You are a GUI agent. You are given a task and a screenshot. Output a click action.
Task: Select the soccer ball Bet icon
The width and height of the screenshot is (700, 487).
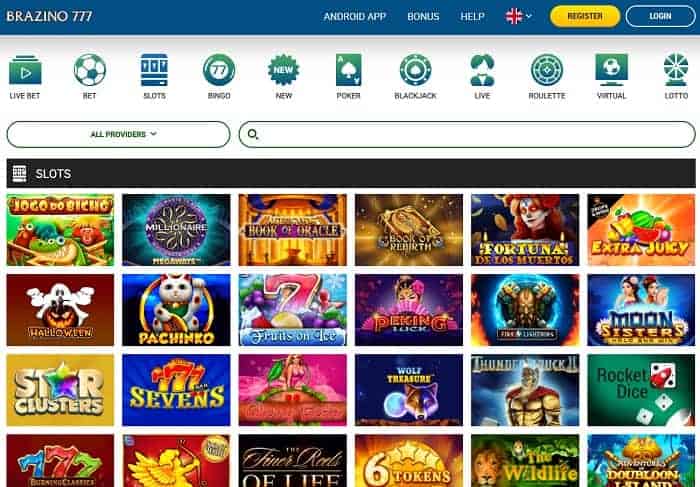coord(90,70)
